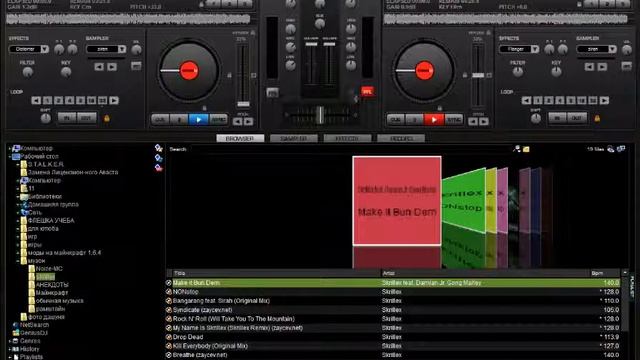
Task: Record a sample on the right deck
Action: [627, 66]
